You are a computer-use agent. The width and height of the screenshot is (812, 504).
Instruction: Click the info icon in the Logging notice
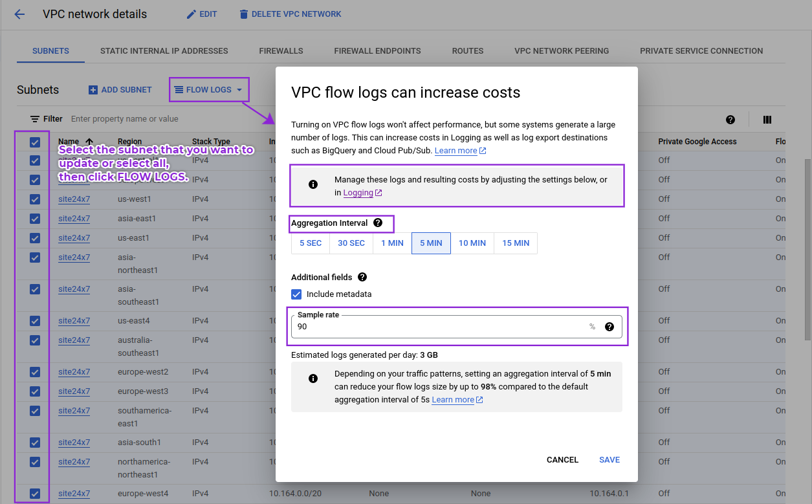coord(313,184)
